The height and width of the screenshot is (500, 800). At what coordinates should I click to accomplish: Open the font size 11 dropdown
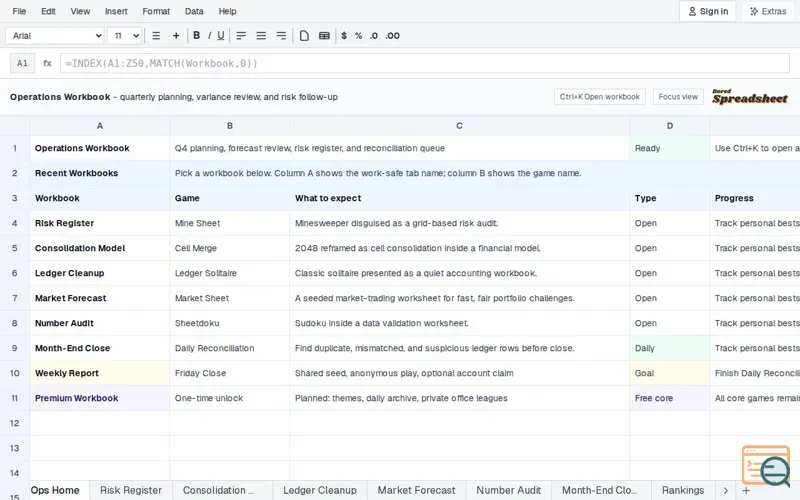(x=124, y=36)
